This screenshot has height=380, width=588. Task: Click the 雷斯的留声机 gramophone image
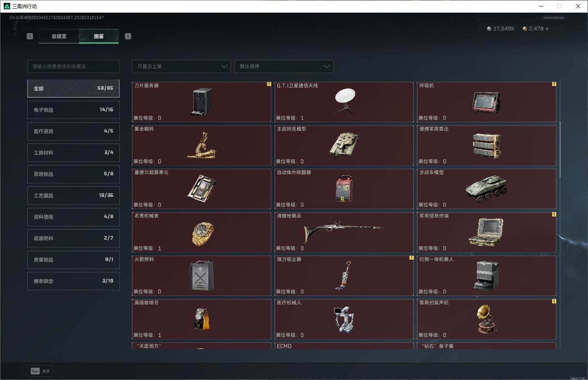(486, 319)
